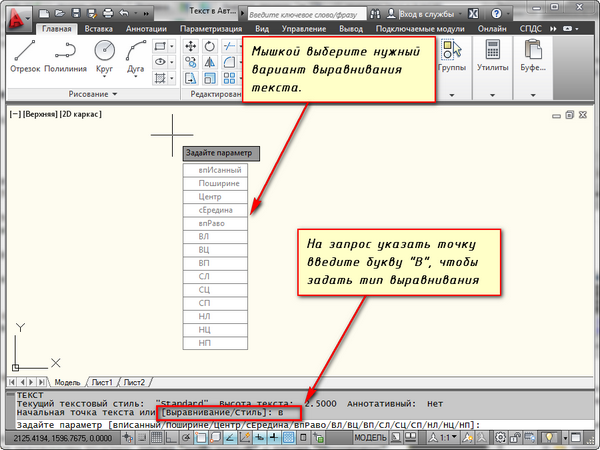
Task: Click the Array tool icon
Action: pos(229,78)
